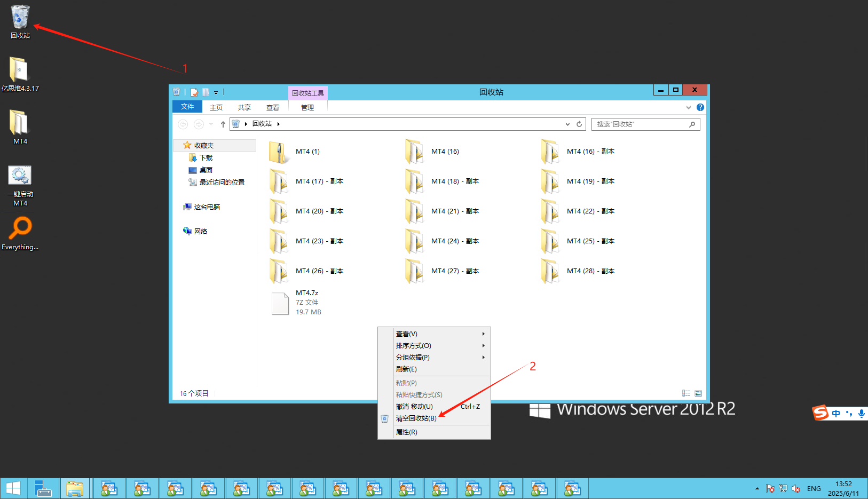Viewport: 868px width, 499px height.
Task: Expand the ribbon with the chevron
Action: pyautogui.click(x=689, y=107)
